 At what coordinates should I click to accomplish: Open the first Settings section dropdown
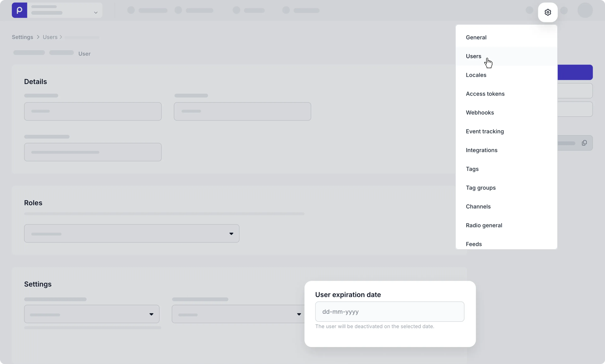coord(92,314)
